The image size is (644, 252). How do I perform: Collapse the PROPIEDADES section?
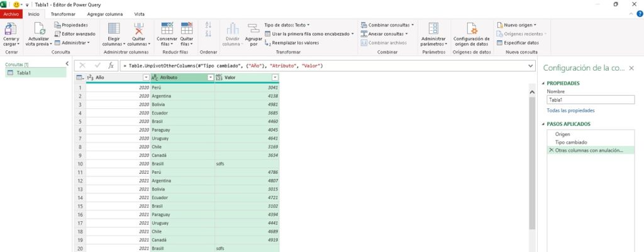click(x=544, y=83)
